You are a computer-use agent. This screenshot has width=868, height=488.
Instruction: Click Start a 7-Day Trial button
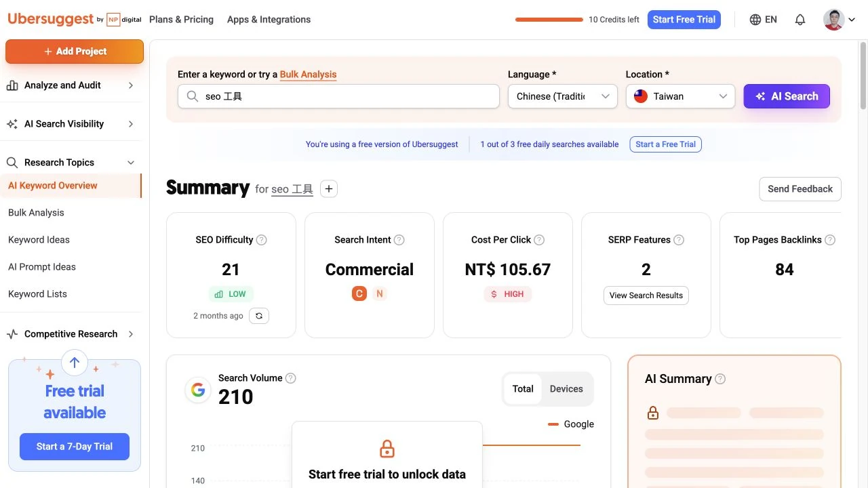75,447
